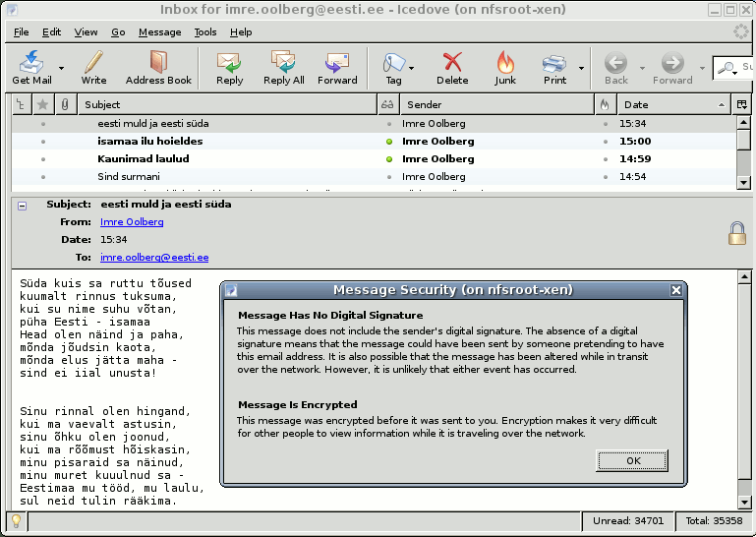The height and width of the screenshot is (537, 756).
Task: Collapse the message header pane
Action: pos(23,206)
